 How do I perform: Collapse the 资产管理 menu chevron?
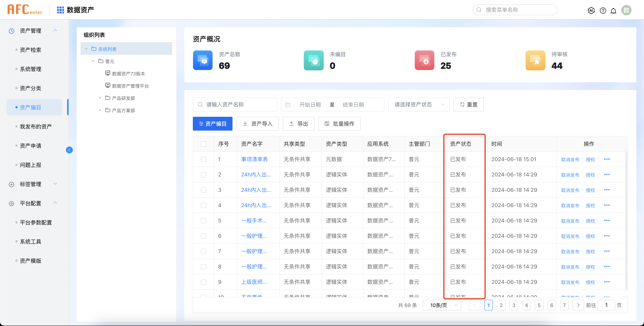(55, 30)
